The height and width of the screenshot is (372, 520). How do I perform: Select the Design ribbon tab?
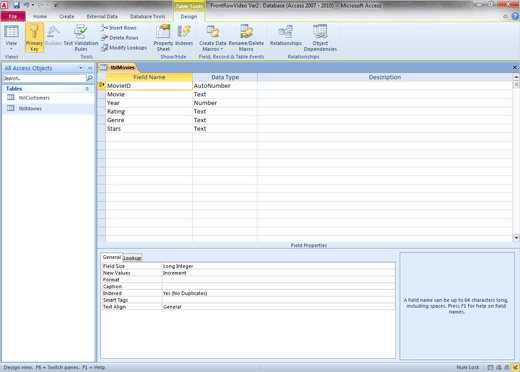tap(189, 16)
